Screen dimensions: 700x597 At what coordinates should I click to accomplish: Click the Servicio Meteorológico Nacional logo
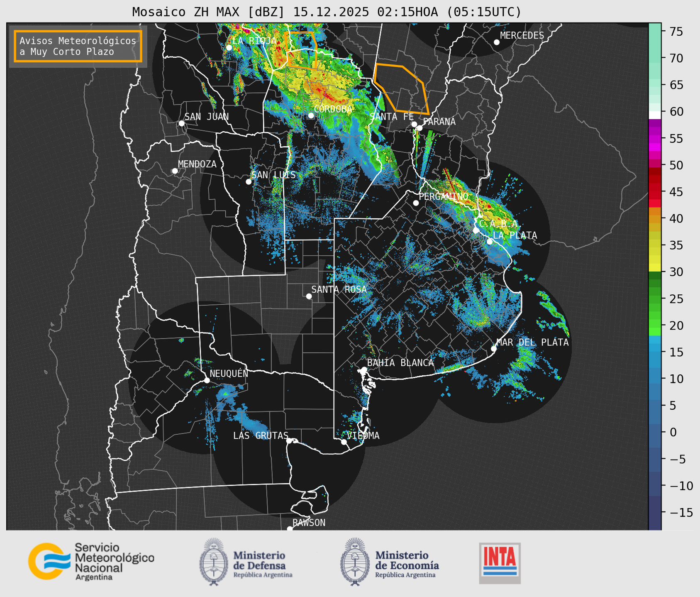(x=91, y=561)
